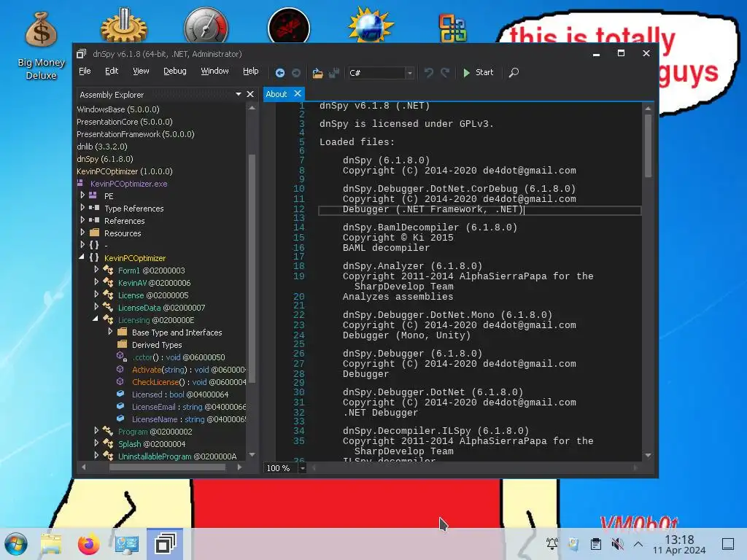Viewport: 747px width, 560px height.
Task: Open Big Money Deluxe desktop icon
Action: [x=41, y=46]
